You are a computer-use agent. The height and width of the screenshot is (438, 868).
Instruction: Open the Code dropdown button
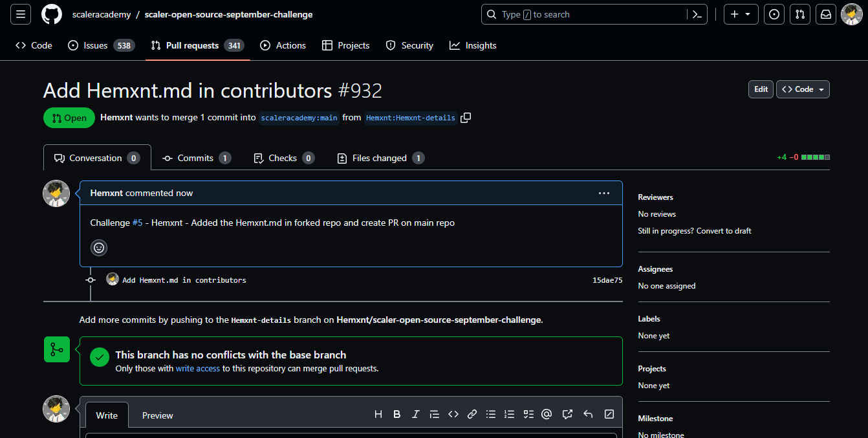coord(802,89)
